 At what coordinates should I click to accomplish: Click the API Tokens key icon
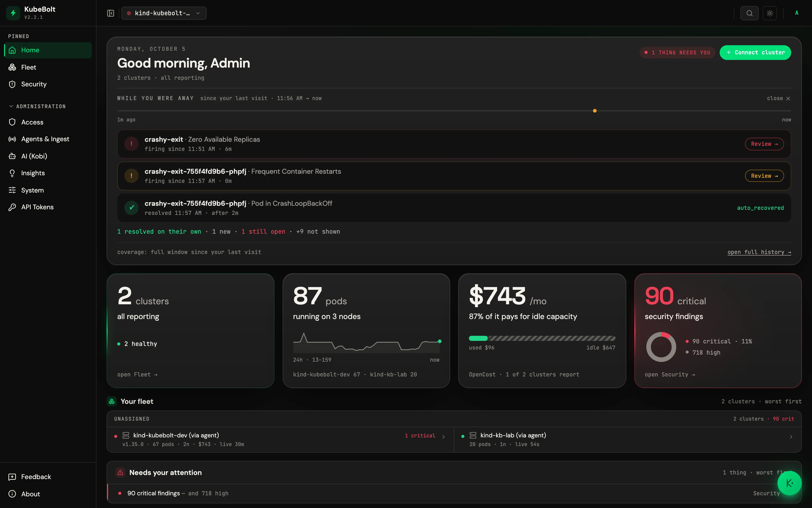pyautogui.click(x=12, y=207)
